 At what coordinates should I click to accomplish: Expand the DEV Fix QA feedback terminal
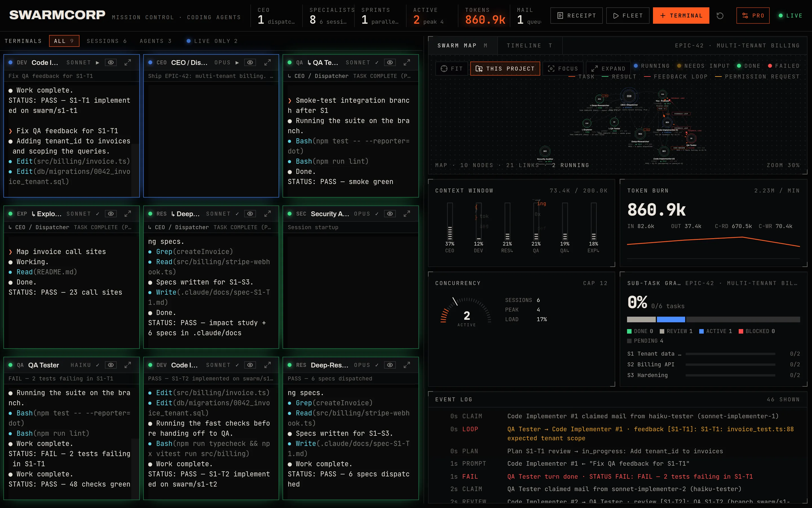[x=128, y=62]
